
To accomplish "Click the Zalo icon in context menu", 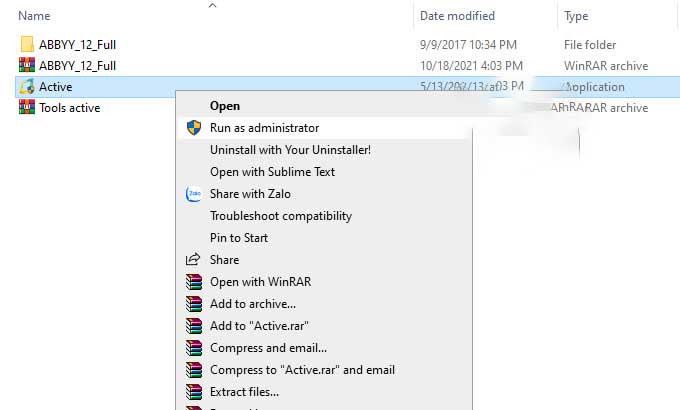I will pos(194,194).
